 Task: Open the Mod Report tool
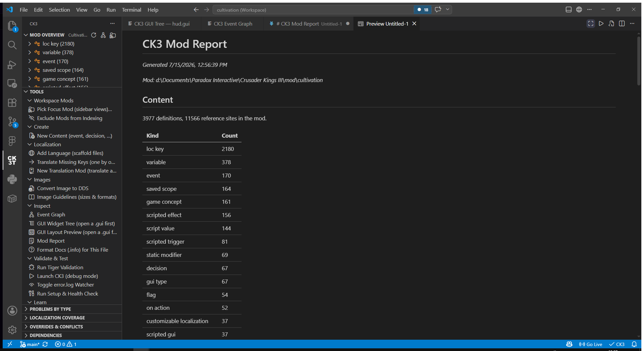click(x=51, y=241)
